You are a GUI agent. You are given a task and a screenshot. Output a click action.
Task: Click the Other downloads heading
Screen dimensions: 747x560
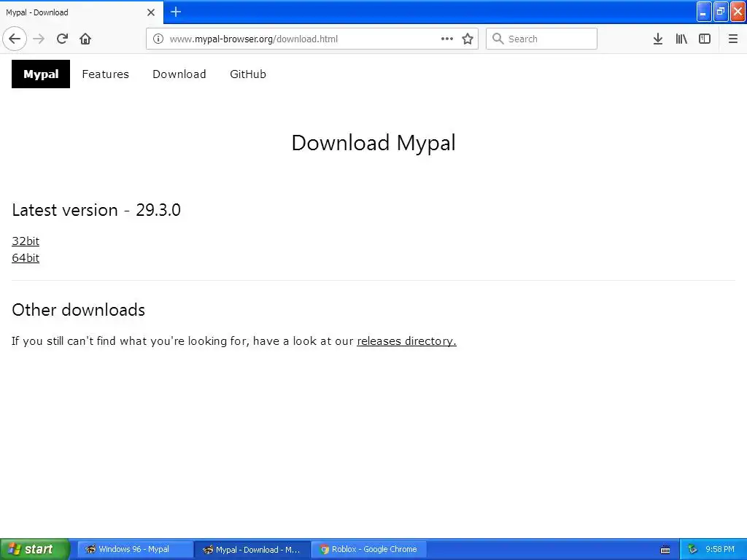[79, 309]
